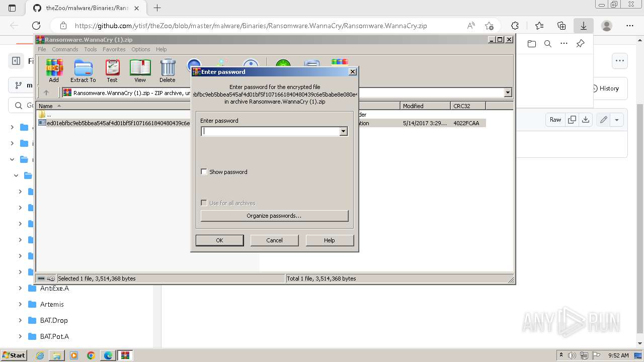Click the Delete trash icon in WinRAR

168,71
